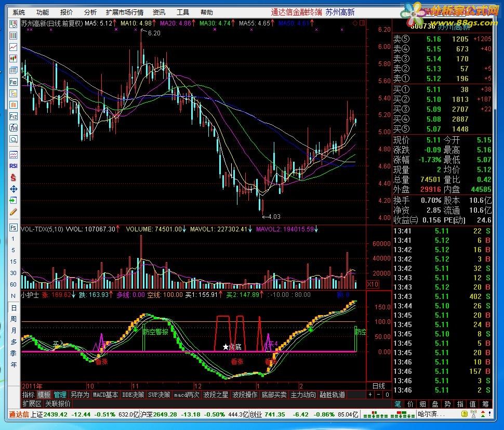
Task: Open the candlestick K-line chart icon
Action: [13, 59]
